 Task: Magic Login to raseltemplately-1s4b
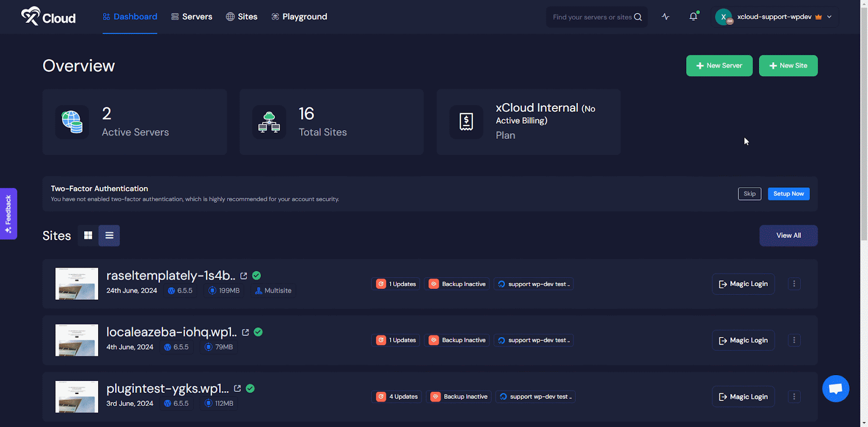(x=743, y=284)
